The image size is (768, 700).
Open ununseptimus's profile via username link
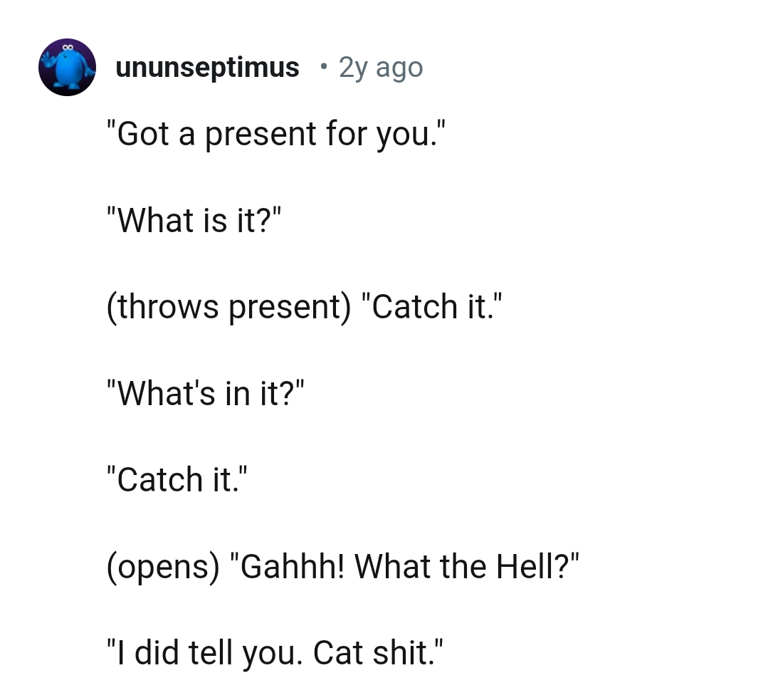(x=207, y=66)
